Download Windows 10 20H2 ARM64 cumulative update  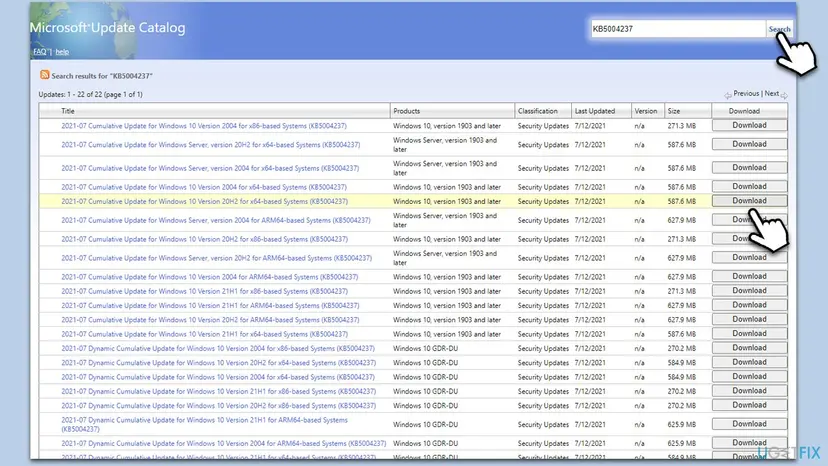[749, 319]
